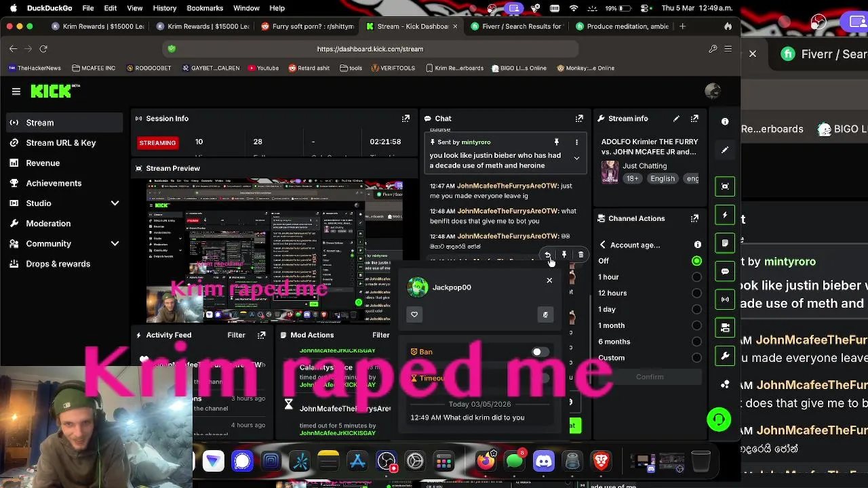The height and width of the screenshot is (488, 868).
Task: Click the info icon in right toolbar
Action: click(x=725, y=121)
